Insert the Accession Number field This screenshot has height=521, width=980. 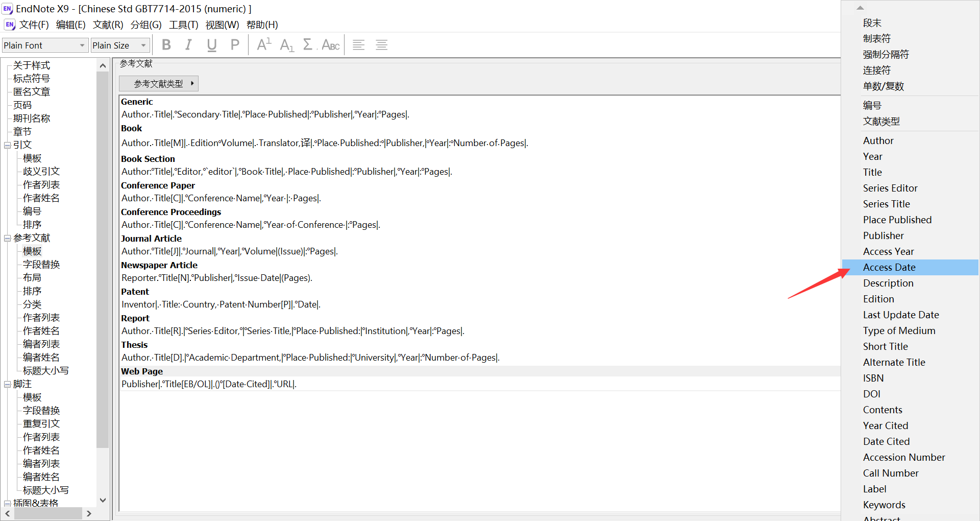910,457
